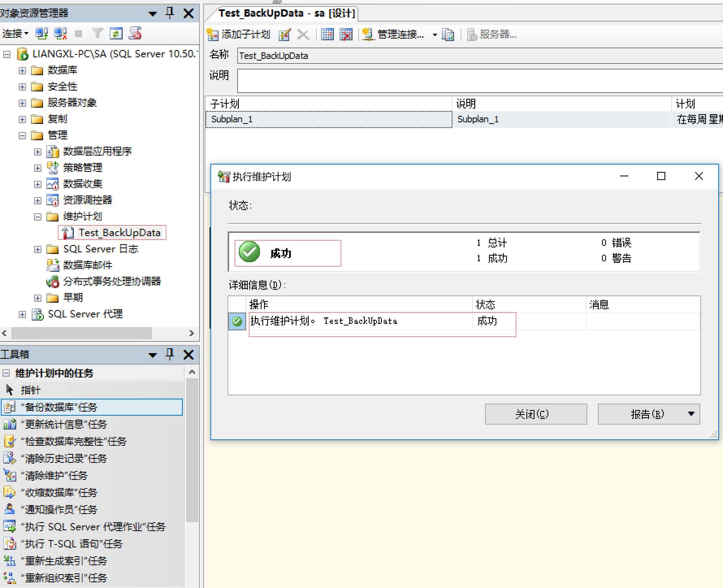The image size is (723, 588).
Task: Select the "清除历史记录" task
Action: coord(92,458)
